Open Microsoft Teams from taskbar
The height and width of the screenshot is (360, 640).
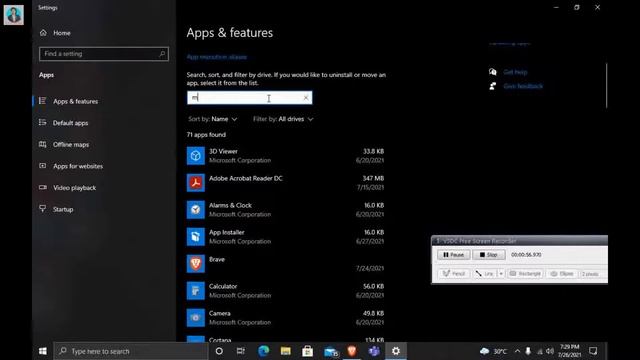coord(374,351)
